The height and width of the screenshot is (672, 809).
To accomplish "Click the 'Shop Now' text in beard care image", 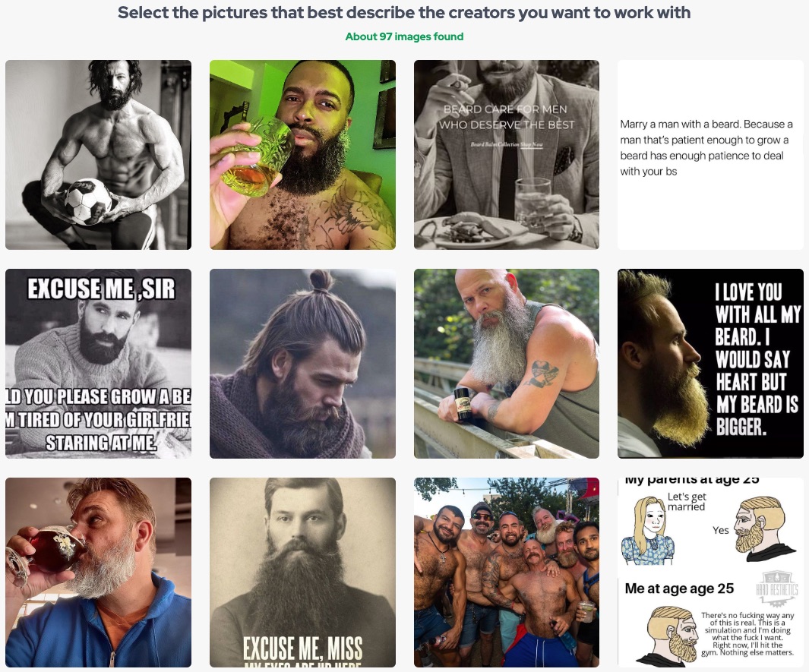I will click(532, 145).
